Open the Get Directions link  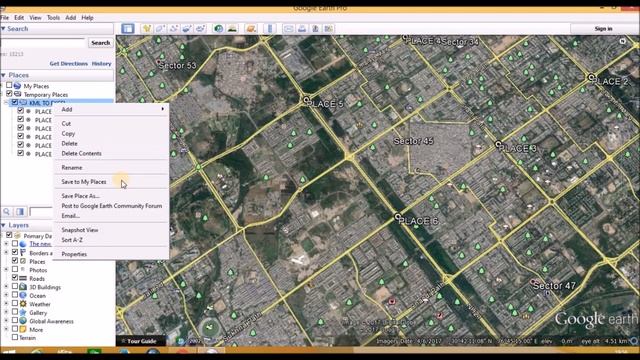[x=69, y=64]
